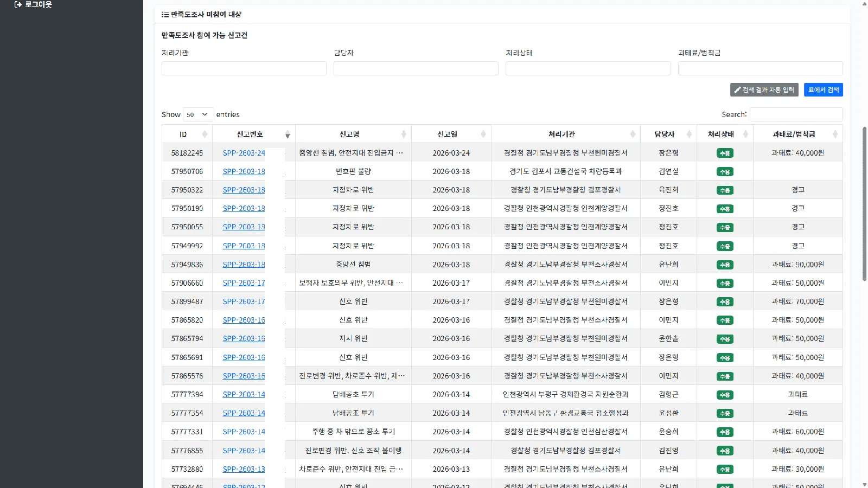Click the logout link in sidebar

pos(33,4)
